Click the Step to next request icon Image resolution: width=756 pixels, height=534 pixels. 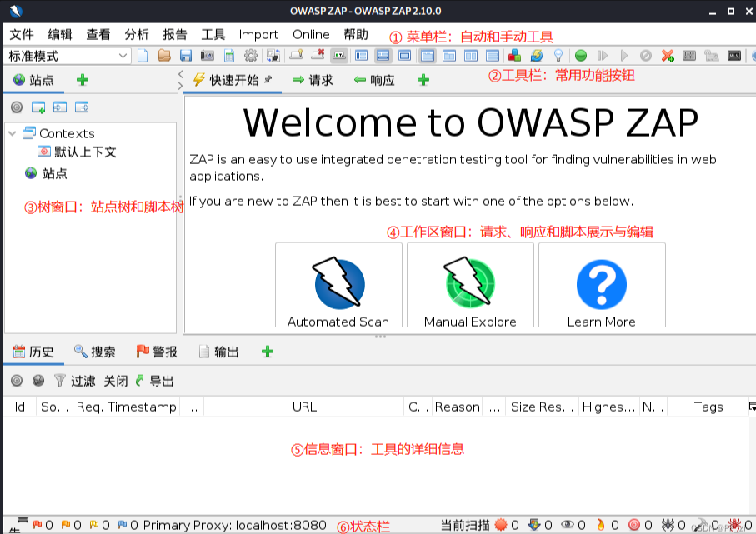603,56
